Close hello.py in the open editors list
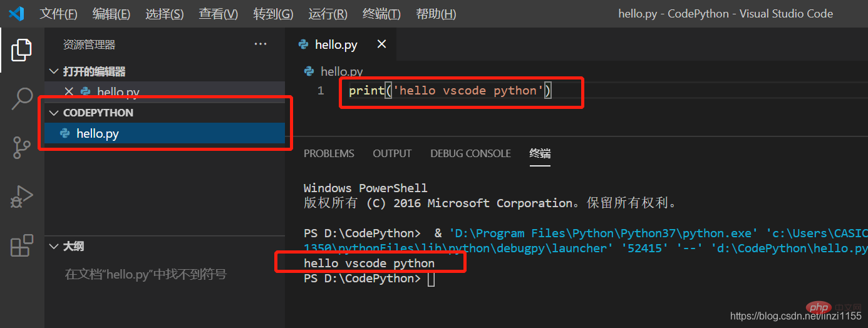Viewport: 868px width, 328px height. pyautogui.click(x=69, y=91)
